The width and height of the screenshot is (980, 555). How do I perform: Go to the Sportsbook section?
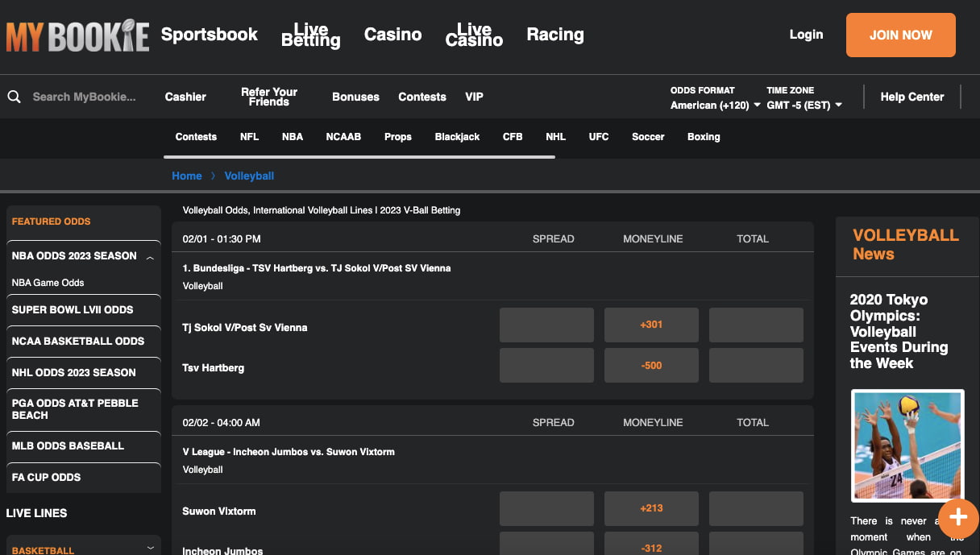(x=210, y=35)
